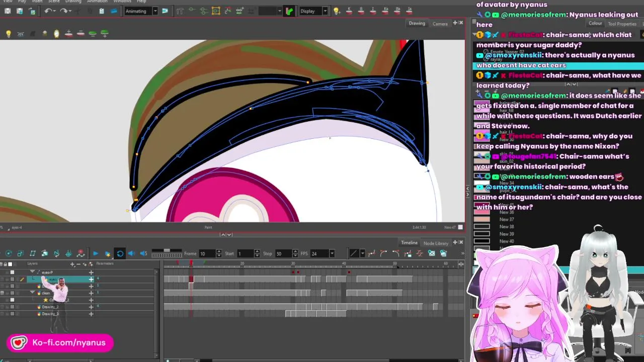The width and height of the screenshot is (644, 362).
Task: Toggle visibility checkbox of the eyes-P layer
Action: (12, 272)
